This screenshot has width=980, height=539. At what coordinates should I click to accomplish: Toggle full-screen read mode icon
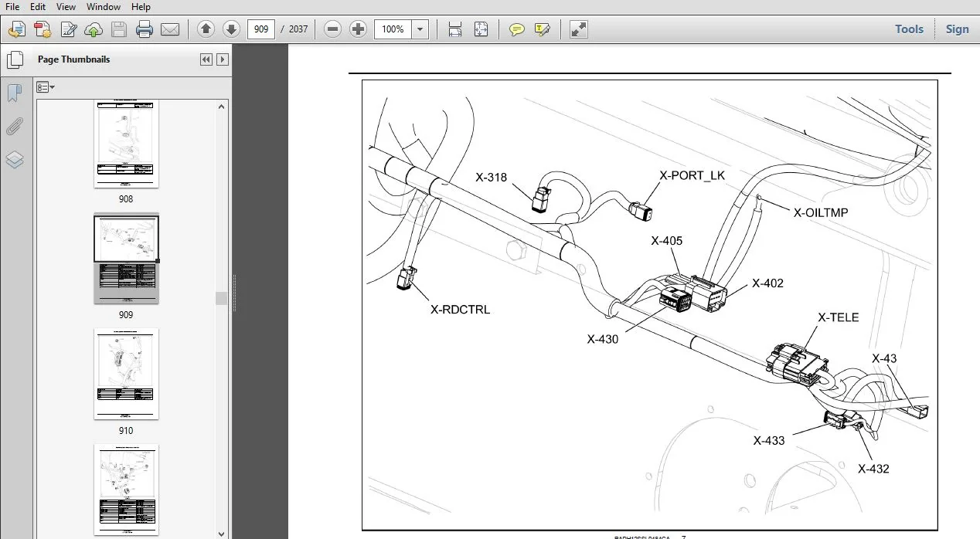pos(579,29)
